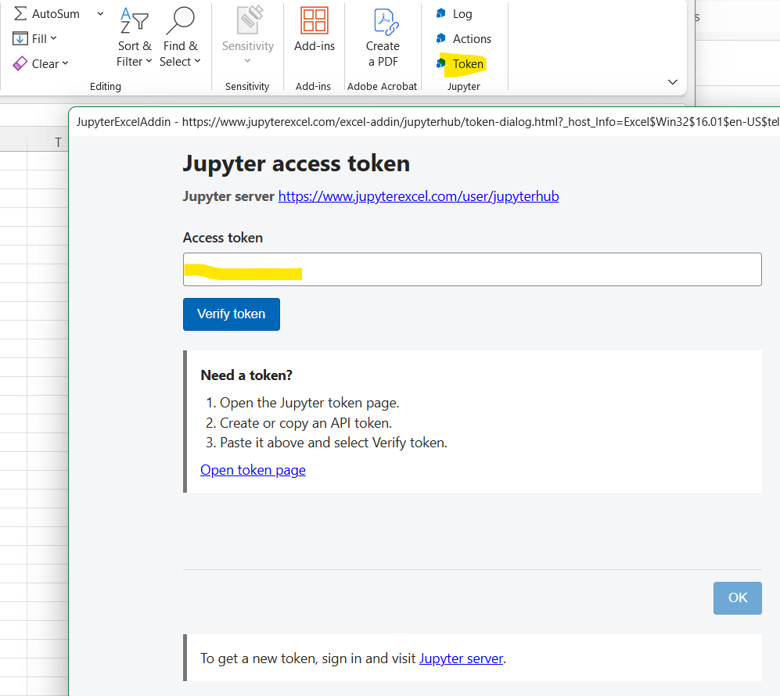Click the 'Need a token?' heading
This screenshot has height=696, width=780.
[x=246, y=375]
